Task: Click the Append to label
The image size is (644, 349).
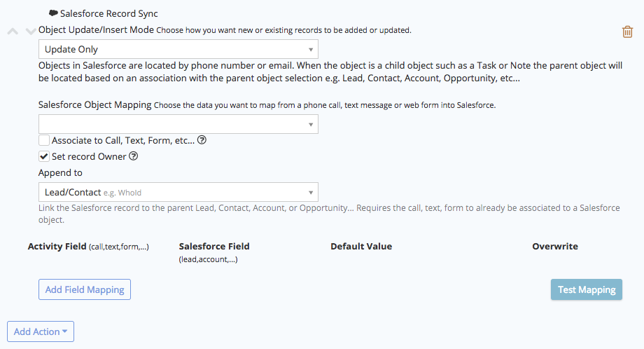Action: [x=60, y=172]
